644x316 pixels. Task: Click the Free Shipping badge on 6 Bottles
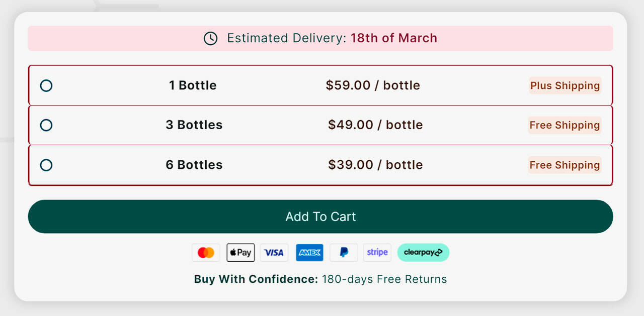coord(565,165)
